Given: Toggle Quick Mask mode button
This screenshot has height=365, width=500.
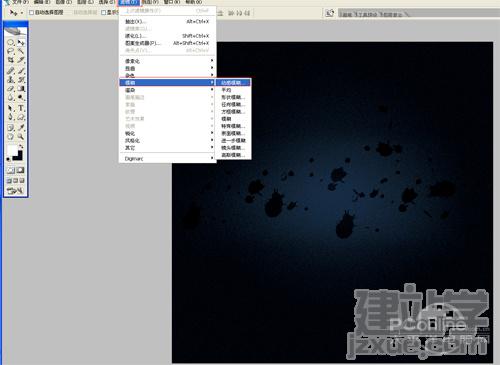Looking at the screenshot, I should [x=21, y=170].
